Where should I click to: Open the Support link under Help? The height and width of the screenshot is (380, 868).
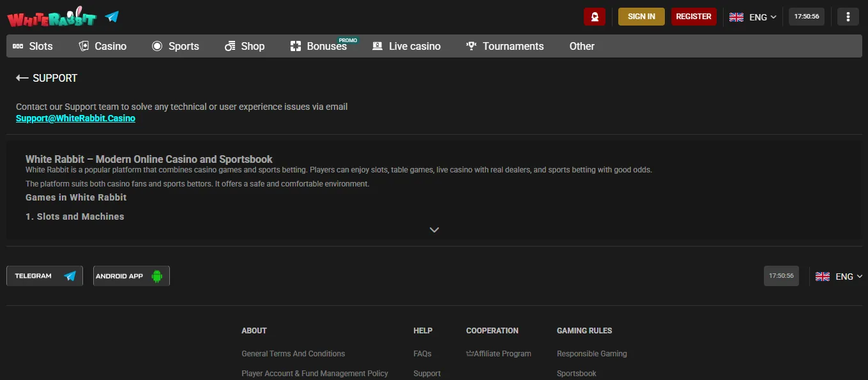(x=427, y=374)
